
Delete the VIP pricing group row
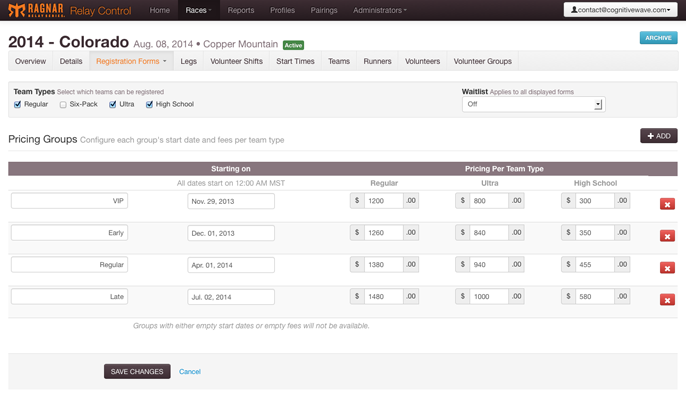[x=667, y=204]
